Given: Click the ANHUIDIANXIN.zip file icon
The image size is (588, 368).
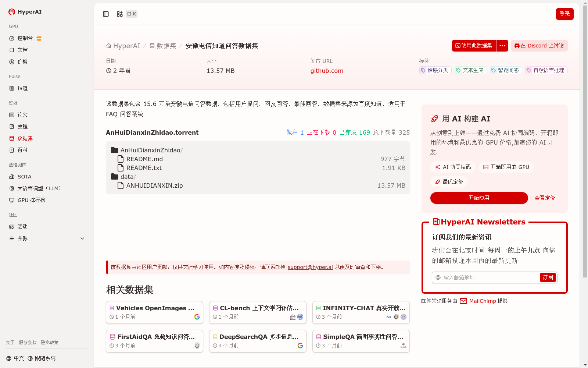Looking at the screenshot, I should pyautogui.click(x=121, y=185).
